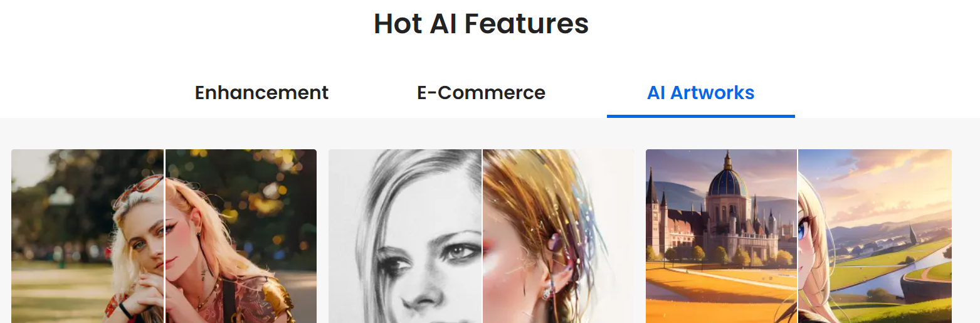The height and width of the screenshot is (323, 980).
Task: Click the earring in the colorized portrait
Action: point(549,292)
